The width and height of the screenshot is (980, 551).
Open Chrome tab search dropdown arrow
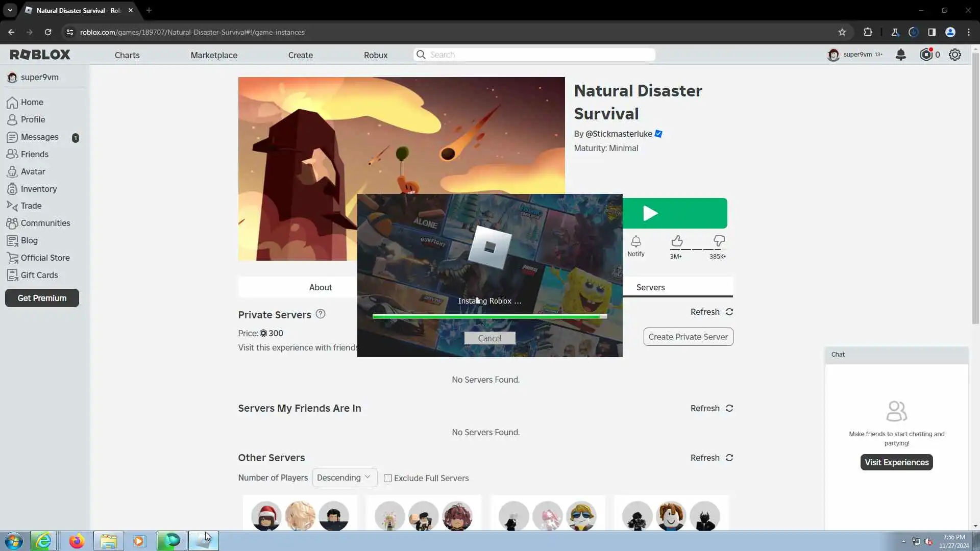(10, 10)
